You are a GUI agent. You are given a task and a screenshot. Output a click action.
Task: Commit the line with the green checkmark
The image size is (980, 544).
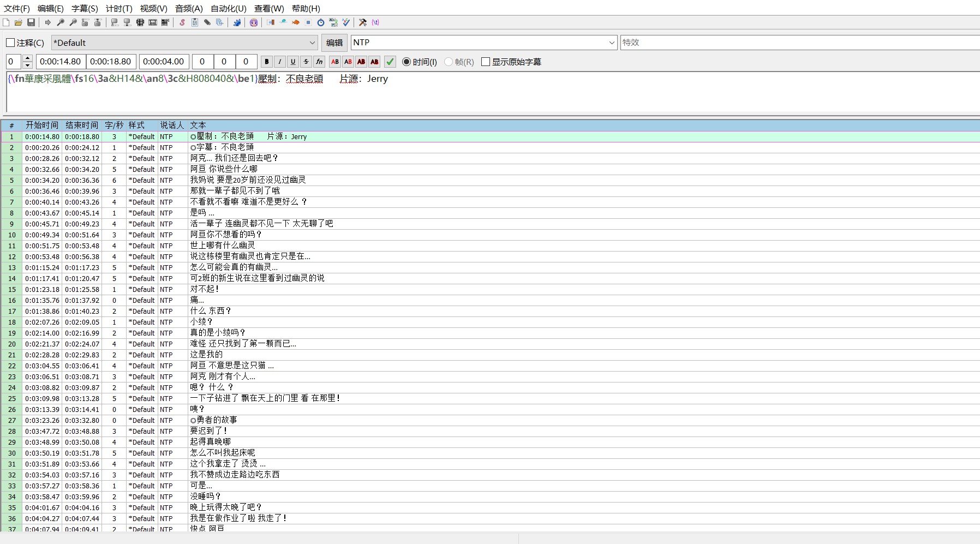pos(390,62)
